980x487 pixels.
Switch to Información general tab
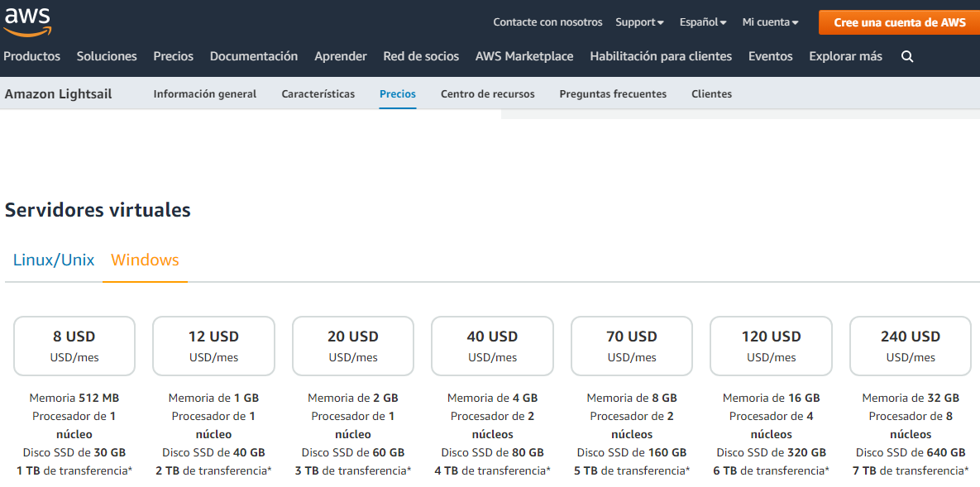(x=205, y=94)
